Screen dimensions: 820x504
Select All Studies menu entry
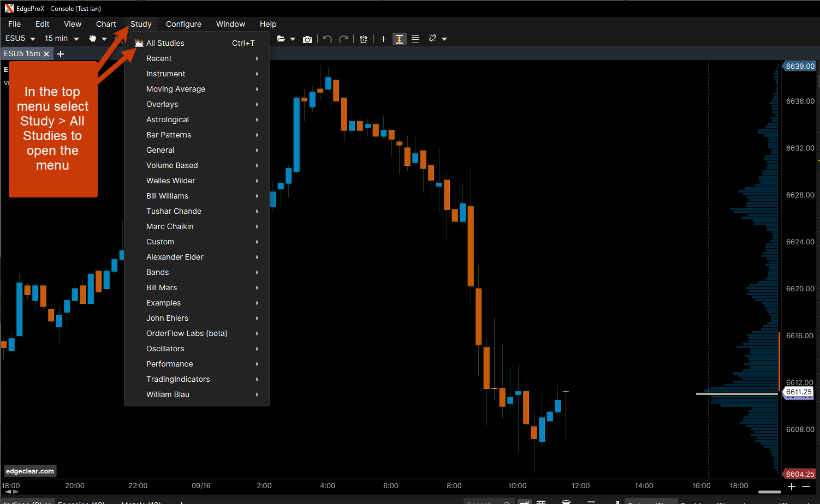pos(165,43)
